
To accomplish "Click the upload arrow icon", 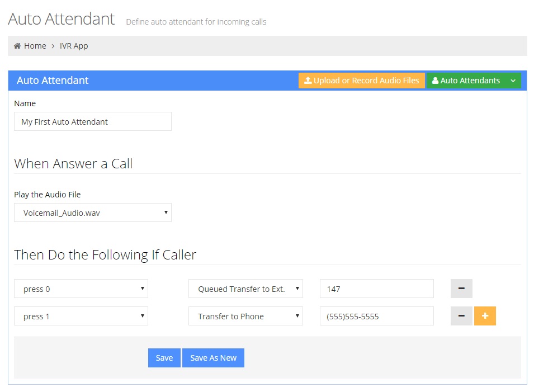I will click(x=308, y=81).
